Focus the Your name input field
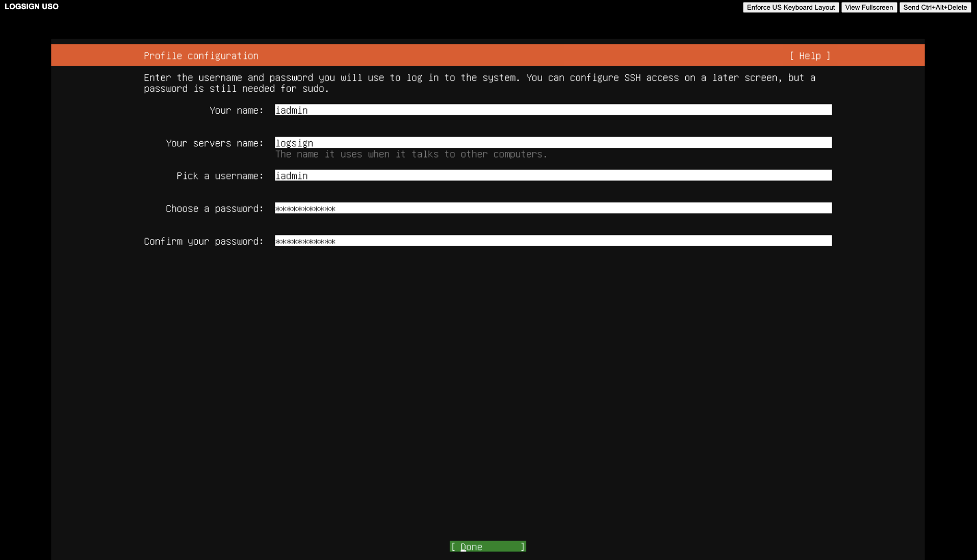 pos(553,110)
